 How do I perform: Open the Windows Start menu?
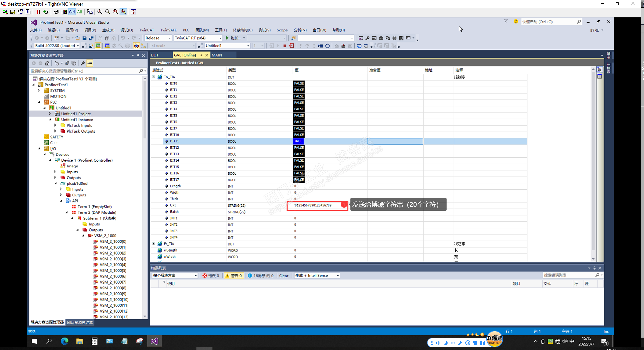[34, 341]
